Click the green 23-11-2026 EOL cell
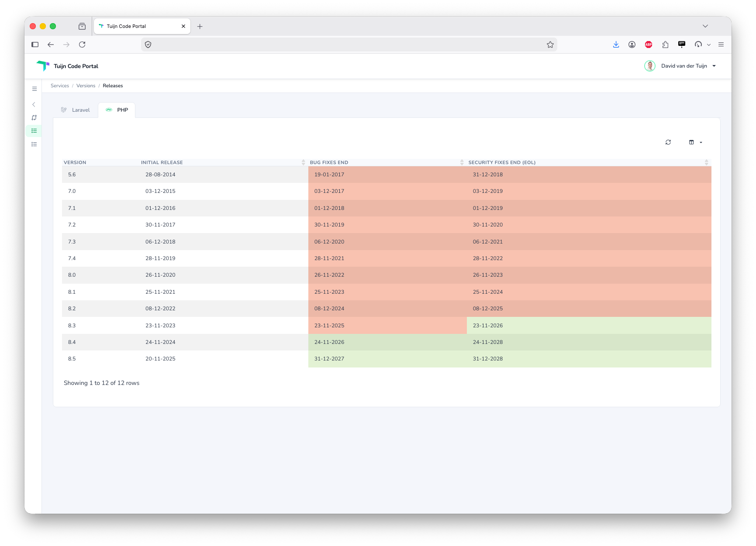This screenshot has height=546, width=756. point(589,326)
